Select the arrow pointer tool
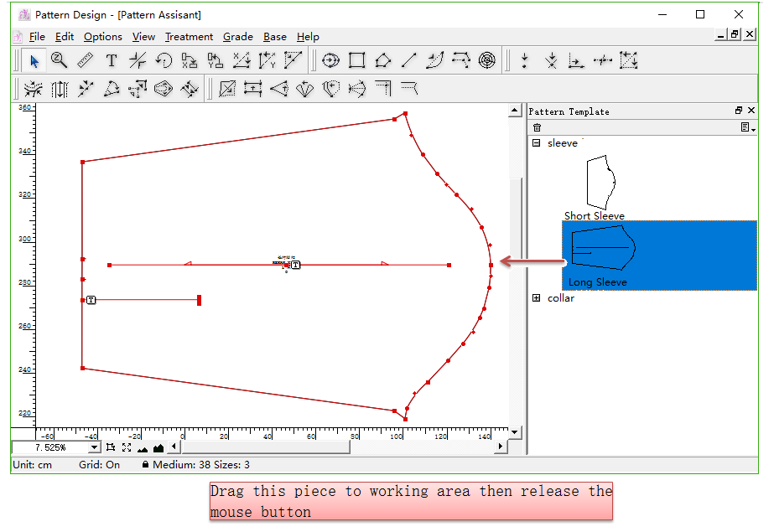Image resolution: width=774 pixels, height=532 pixels. tap(34, 60)
